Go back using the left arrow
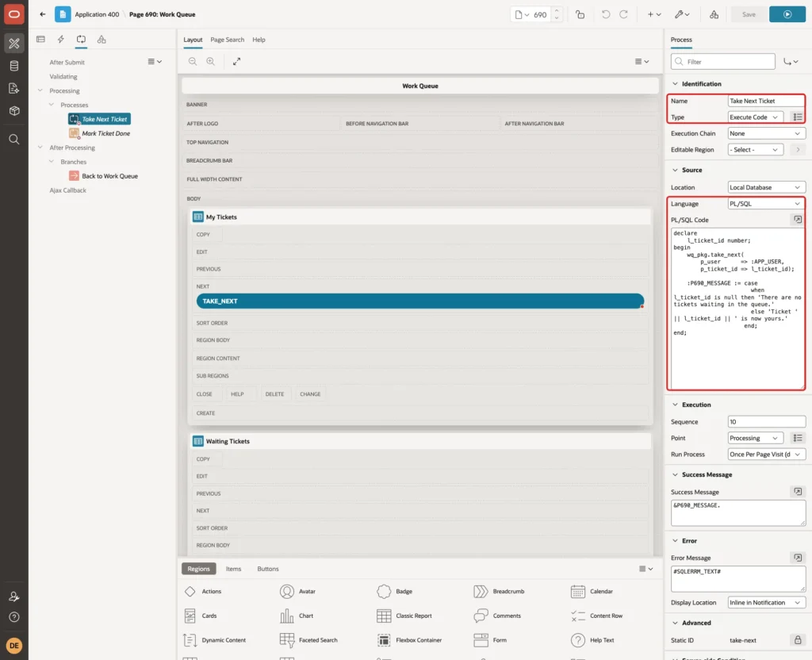The height and width of the screenshot is (660, 812). coord(43,14)
